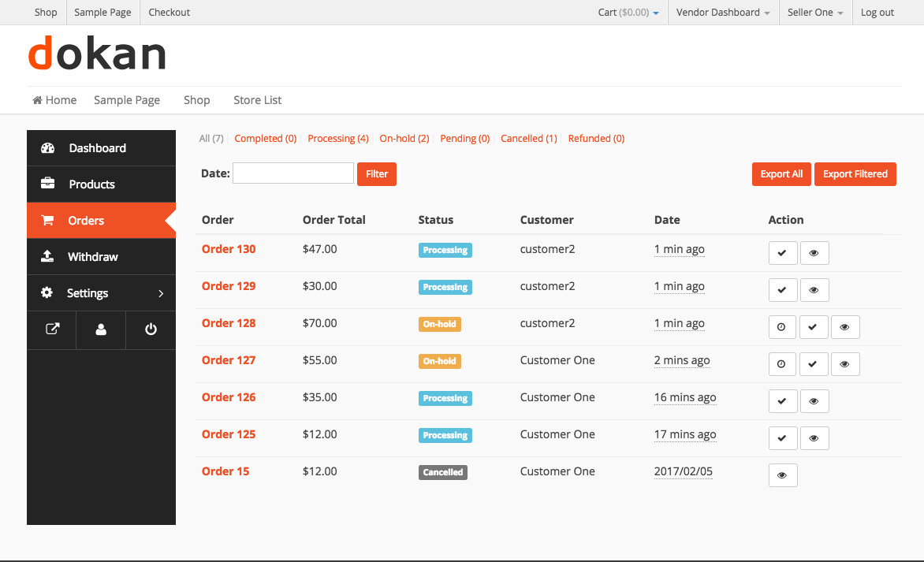Click the external link icon in sidebar

pyautogui.click(x=52, y=329)
